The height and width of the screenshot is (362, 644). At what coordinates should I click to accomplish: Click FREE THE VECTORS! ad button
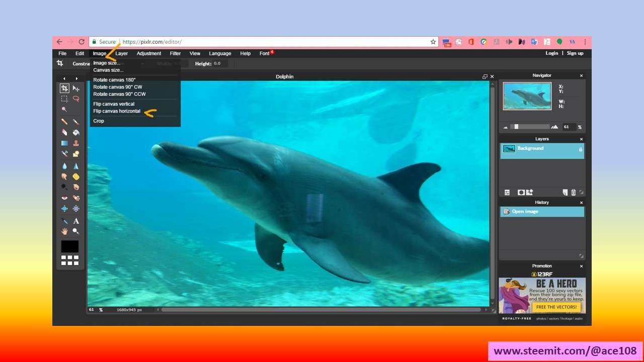click(x=557, y=307)
